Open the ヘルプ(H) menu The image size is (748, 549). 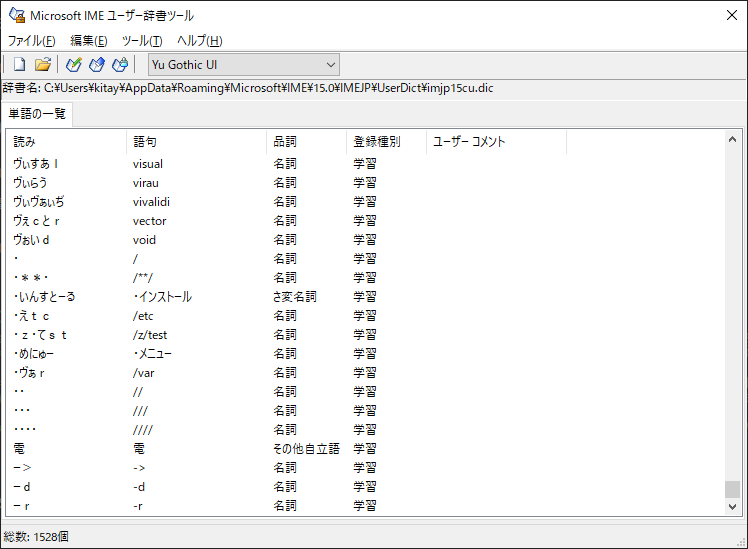[x=200, y=41]
